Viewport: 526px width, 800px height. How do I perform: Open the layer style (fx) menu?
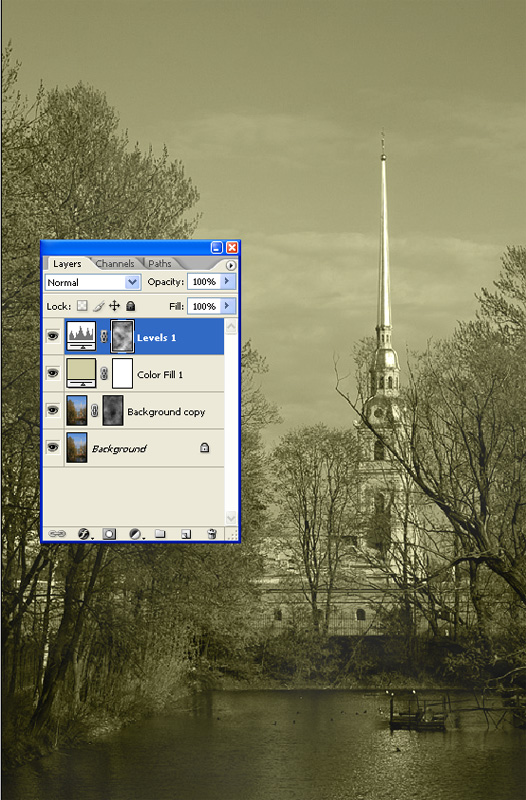84,534
